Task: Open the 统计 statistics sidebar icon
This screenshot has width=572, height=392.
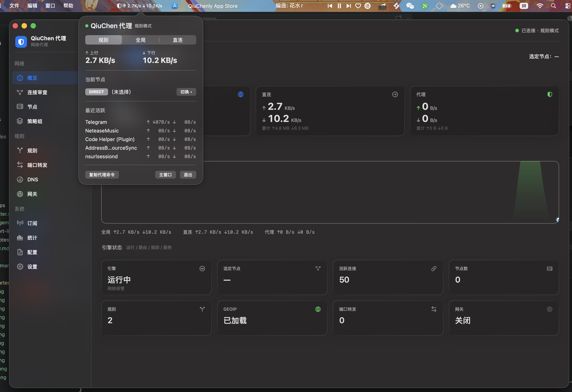Action: (x=20, y=238)
